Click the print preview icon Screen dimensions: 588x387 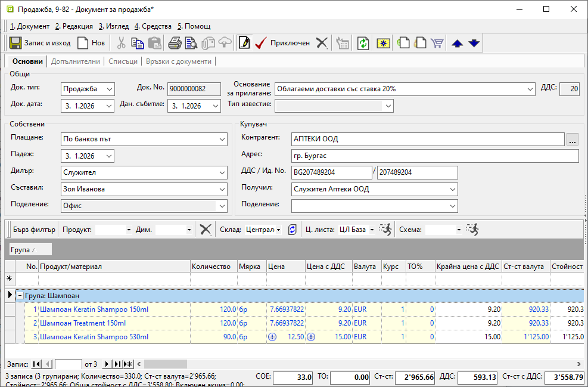click(x=191, y=43)
